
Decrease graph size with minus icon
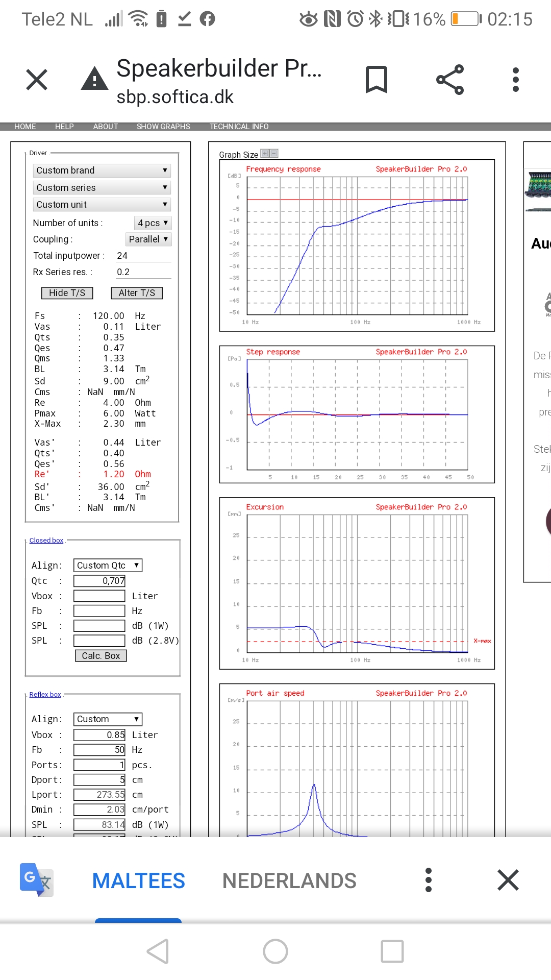click(x=273, y=153)
